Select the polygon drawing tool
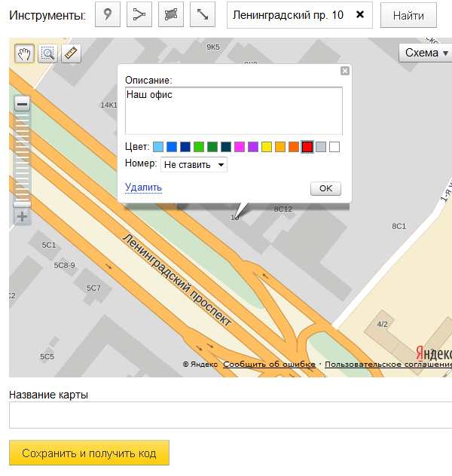This screenshot has height=476, width=452. coord(170,14)
